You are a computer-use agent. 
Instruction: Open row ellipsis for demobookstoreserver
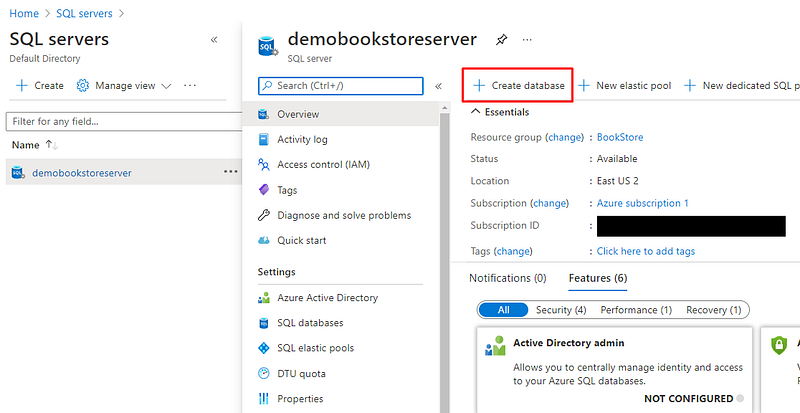click(x=231, y=172)
